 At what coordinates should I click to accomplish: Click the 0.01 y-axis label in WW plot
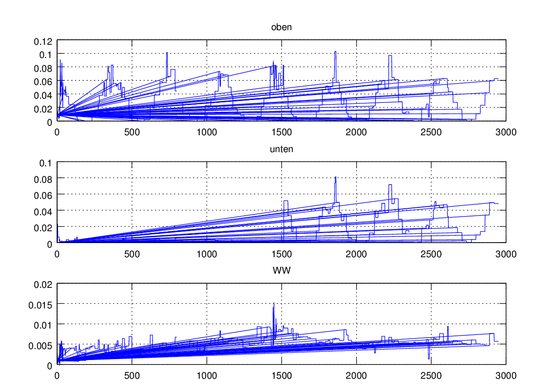point(43,324)
